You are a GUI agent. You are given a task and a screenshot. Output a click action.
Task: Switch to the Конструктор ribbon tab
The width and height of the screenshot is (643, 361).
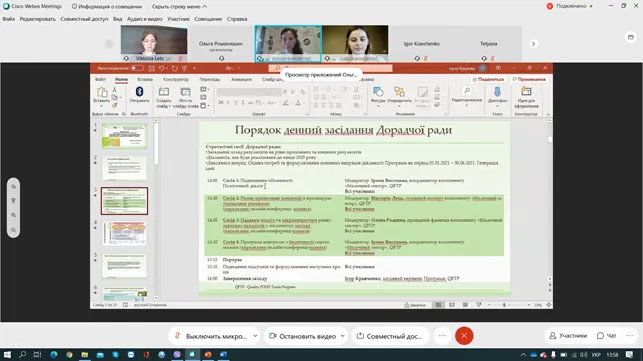176,79
